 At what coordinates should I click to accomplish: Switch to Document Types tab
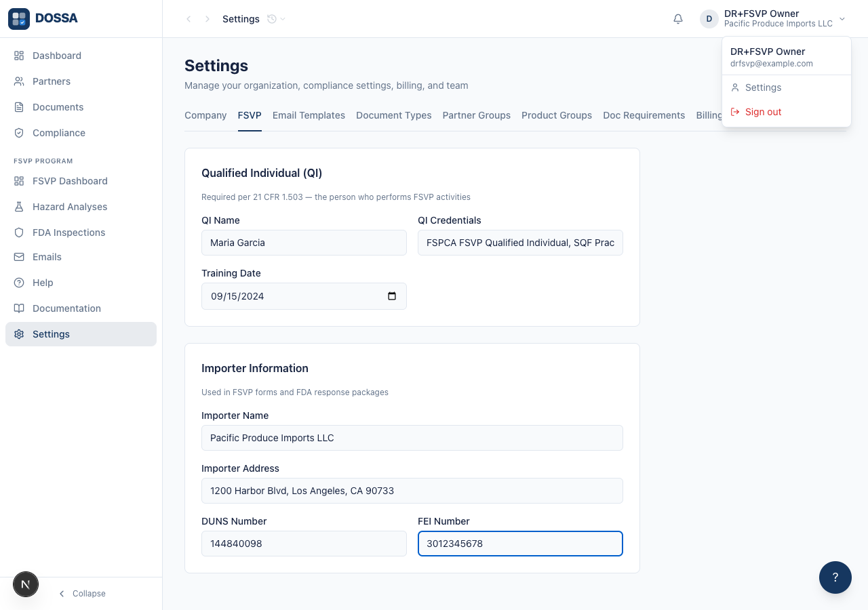pos(394,115)
